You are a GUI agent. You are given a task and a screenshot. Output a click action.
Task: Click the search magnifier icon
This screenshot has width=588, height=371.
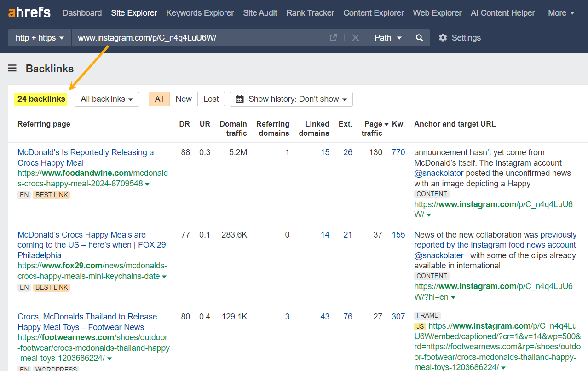point(419,37)
